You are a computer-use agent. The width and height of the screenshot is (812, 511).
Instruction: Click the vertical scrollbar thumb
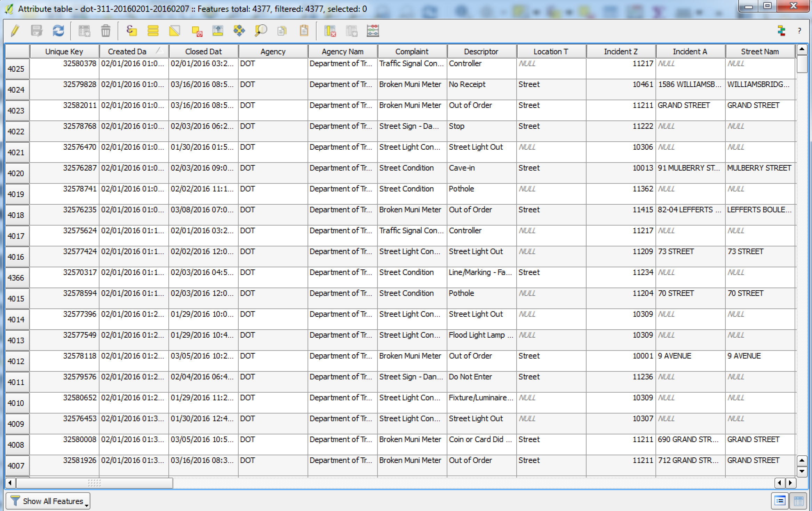pos(802,64)
